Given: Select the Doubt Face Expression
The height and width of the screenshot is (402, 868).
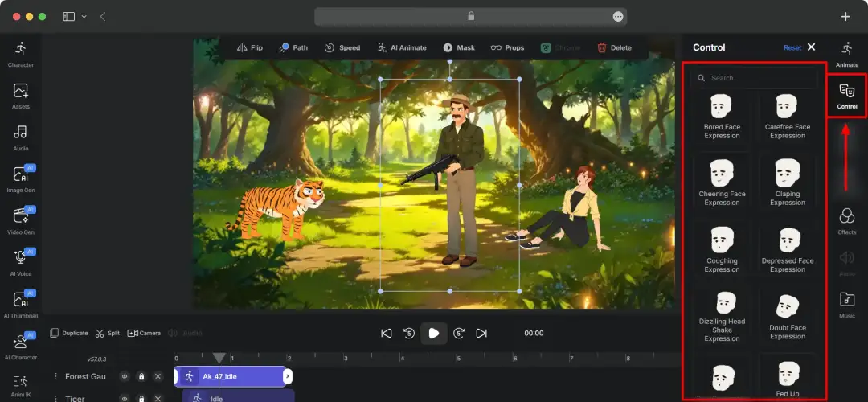Looking at the screenshot, I should (x=787, y=317).
